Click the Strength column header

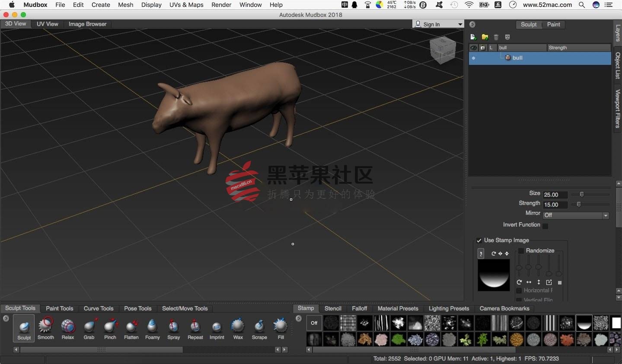click(x=579, y=48)
